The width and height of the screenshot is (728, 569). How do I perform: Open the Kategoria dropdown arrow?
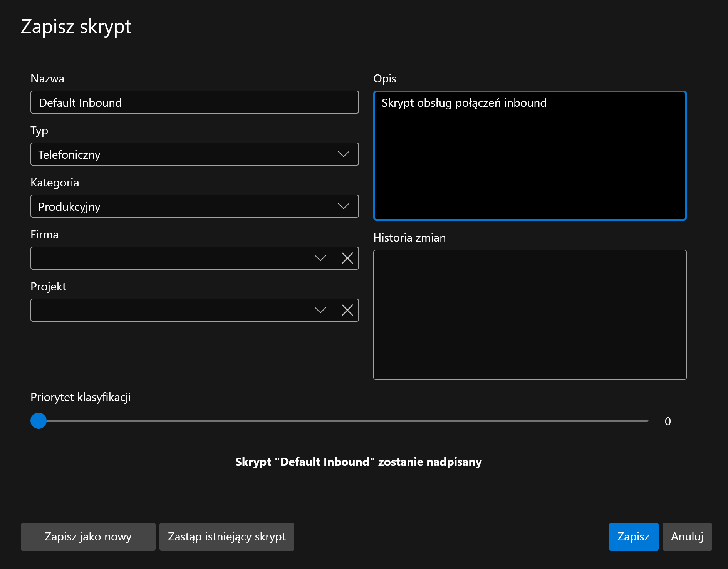point(343,206)
